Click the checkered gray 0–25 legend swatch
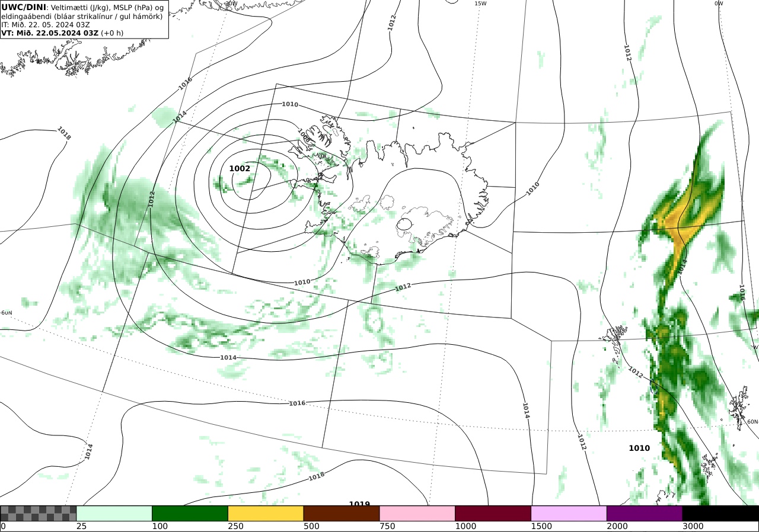Image resolution: width=759 pixels, height=532 pixels. pos(39,513)
